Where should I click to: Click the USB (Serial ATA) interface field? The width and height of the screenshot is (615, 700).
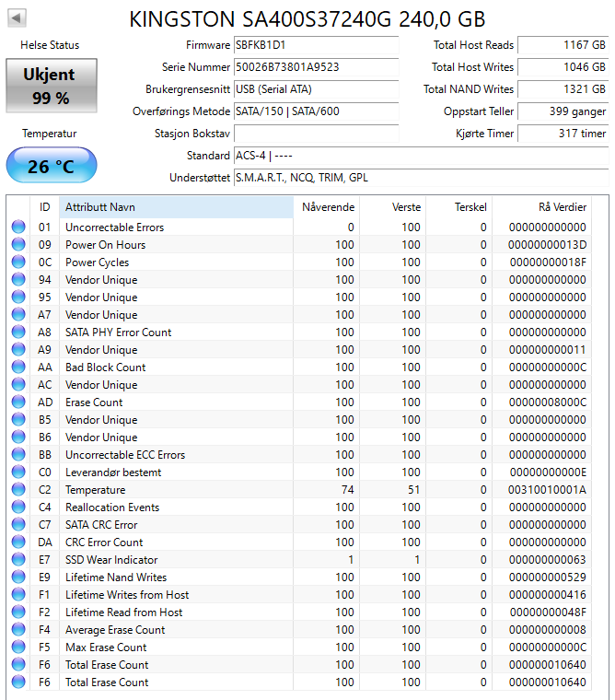point(316,89)
